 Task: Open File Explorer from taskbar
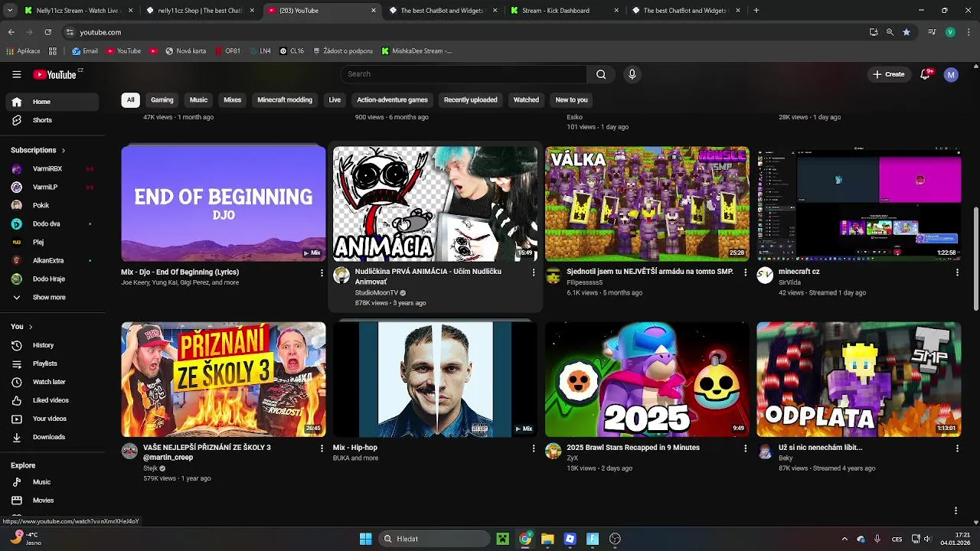pos(547,539)
